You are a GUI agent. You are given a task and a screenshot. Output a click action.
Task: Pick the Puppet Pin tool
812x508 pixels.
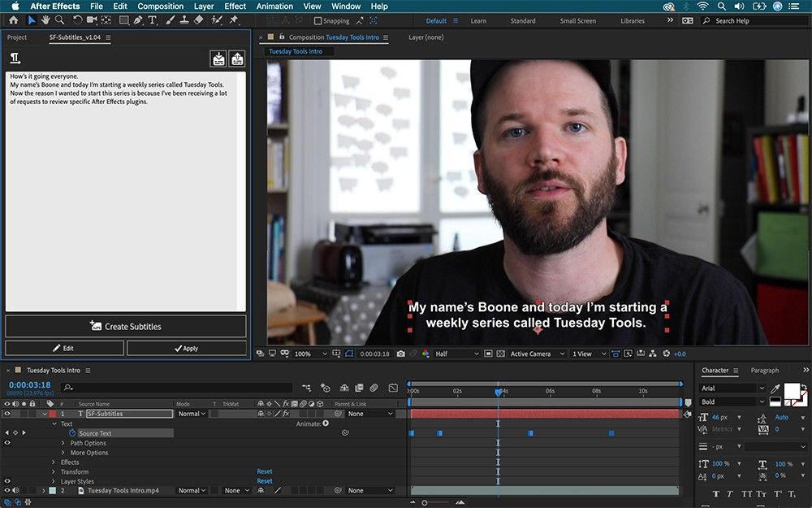(234, 20)
